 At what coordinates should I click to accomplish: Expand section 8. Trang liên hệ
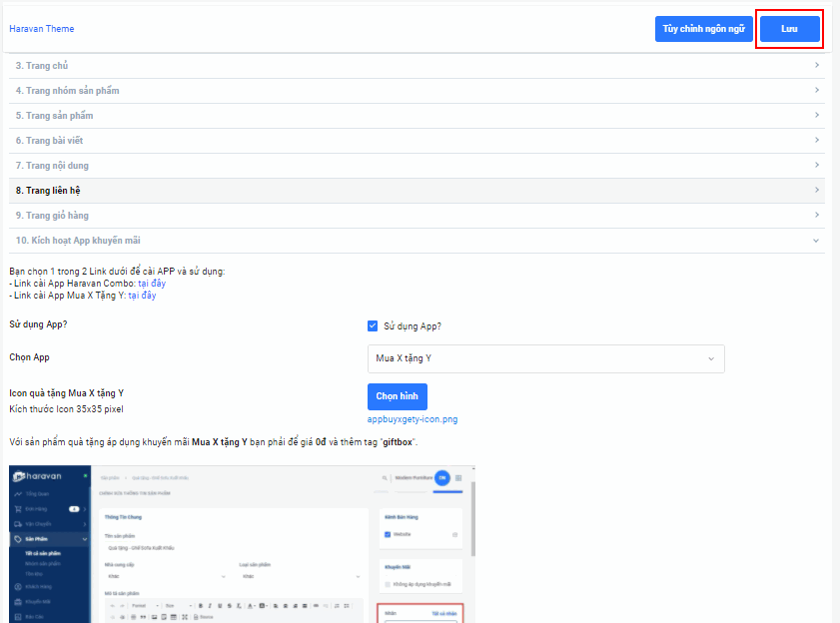417,191
